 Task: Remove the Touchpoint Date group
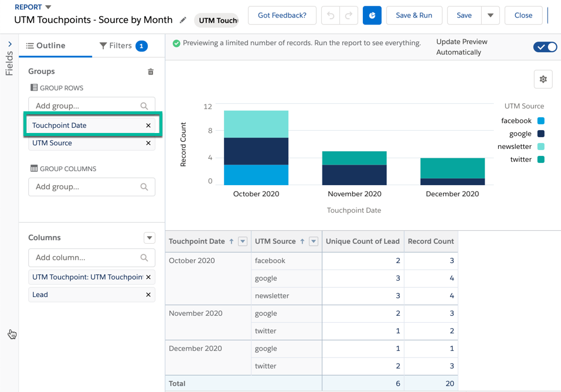[x=148, y=125]
